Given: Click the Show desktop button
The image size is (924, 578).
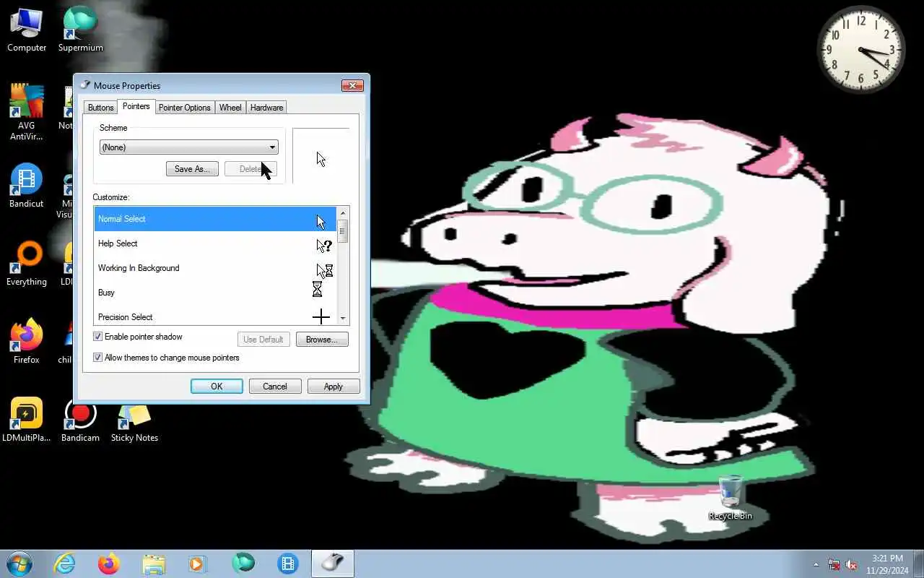Looking at the screenshot, I should (918, 564).
